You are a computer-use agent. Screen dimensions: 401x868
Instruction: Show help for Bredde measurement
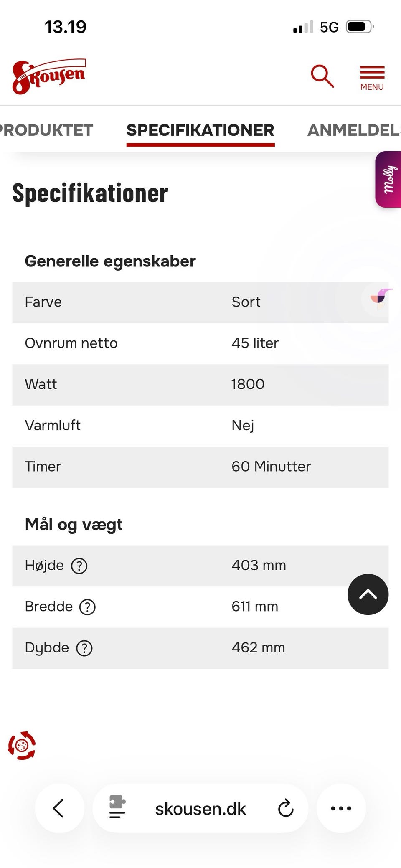pyautogui.click(x=87, y=607)
